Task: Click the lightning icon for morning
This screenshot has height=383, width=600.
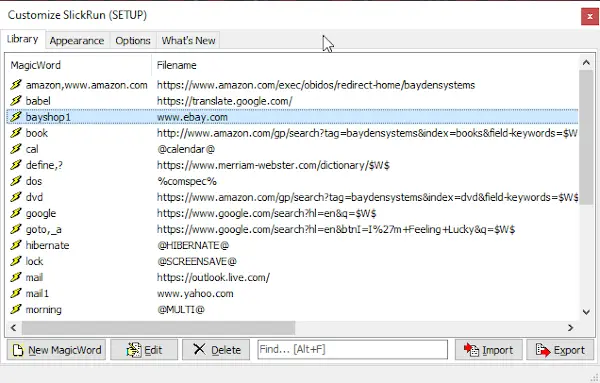Action: 16,310
